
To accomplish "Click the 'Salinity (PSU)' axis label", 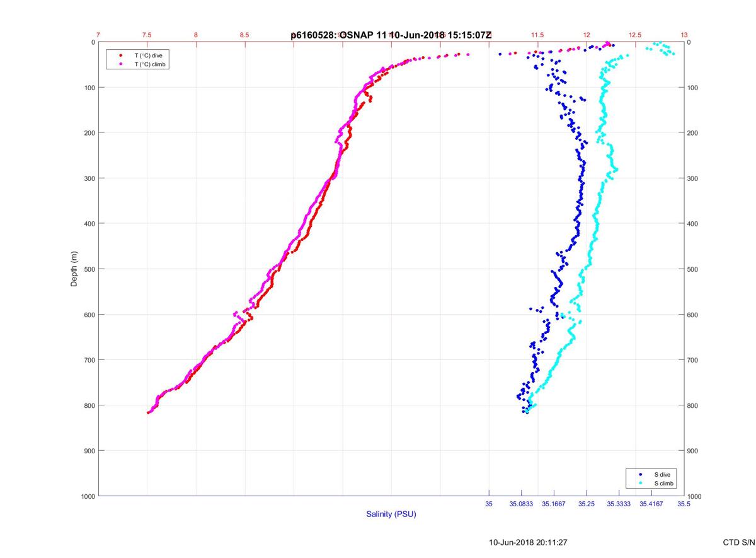I will click(391, 514).
